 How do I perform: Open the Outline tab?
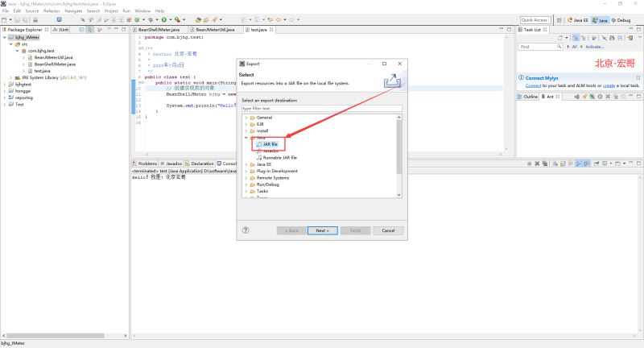[528, 97]
